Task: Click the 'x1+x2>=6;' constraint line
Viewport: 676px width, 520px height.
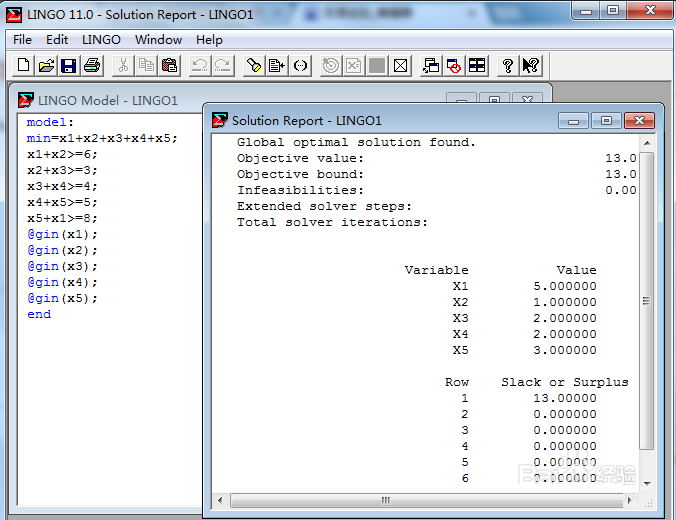Action: pyautogui.click(x=62, y=154)
